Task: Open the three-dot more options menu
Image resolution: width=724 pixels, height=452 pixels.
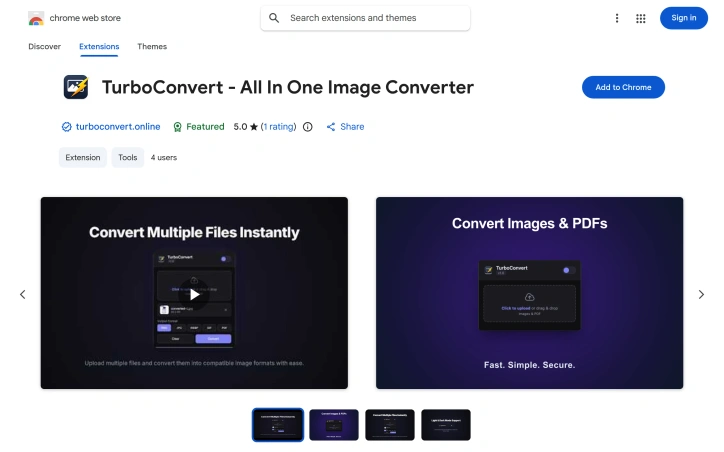Action: pyautogui.click(x=617, y=18)
